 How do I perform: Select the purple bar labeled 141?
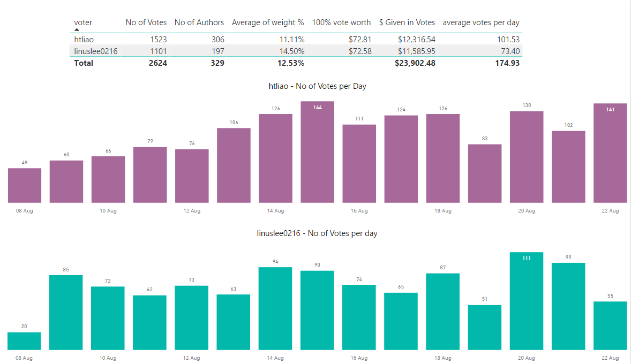point(610,154)
